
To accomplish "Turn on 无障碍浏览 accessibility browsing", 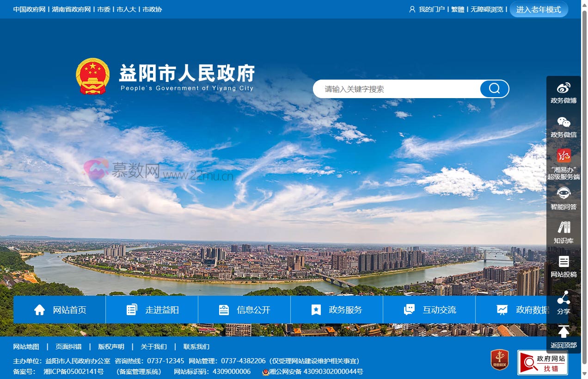I will [487, 9].
